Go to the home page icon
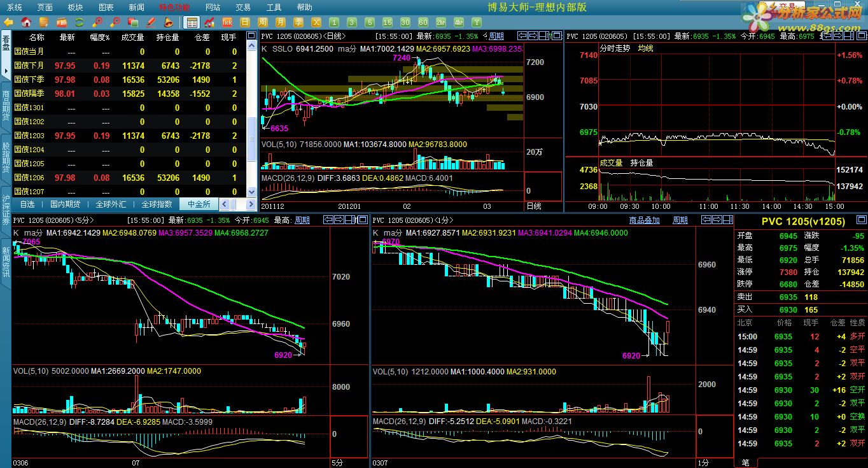Screen dimensions: 868x468 click(25, 22)
